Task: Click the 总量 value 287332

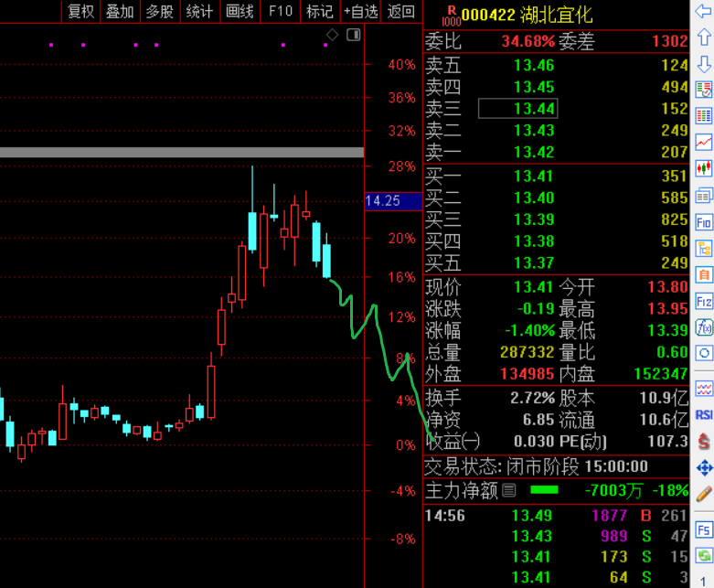Action: click(x=528, y=352)
